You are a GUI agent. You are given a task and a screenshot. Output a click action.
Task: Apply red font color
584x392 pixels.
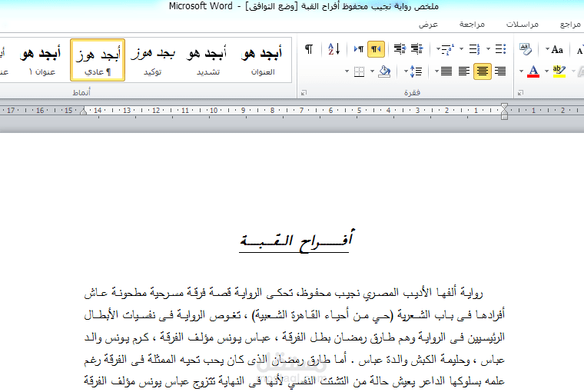point(533,71)
